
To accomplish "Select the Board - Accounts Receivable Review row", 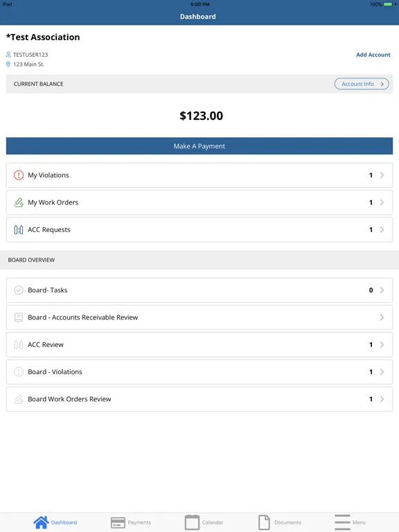I will pyautogui.click(x=199, y=317).
